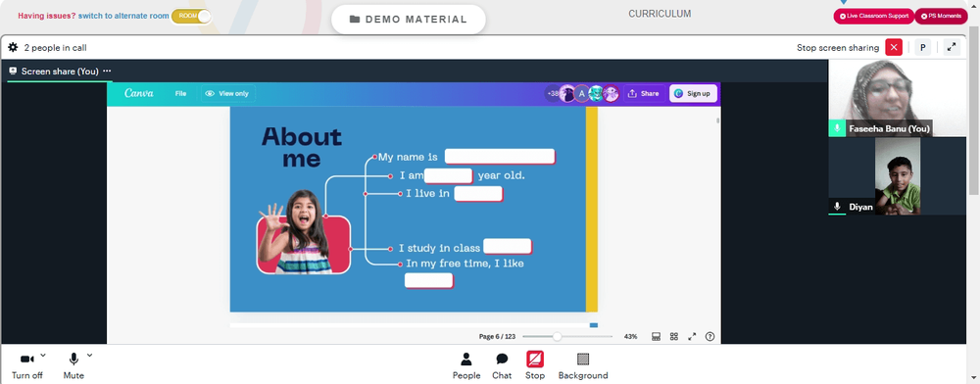The image size is (980, 384).
Task: Open Live Classroom Support
Action: pos(873,17)
